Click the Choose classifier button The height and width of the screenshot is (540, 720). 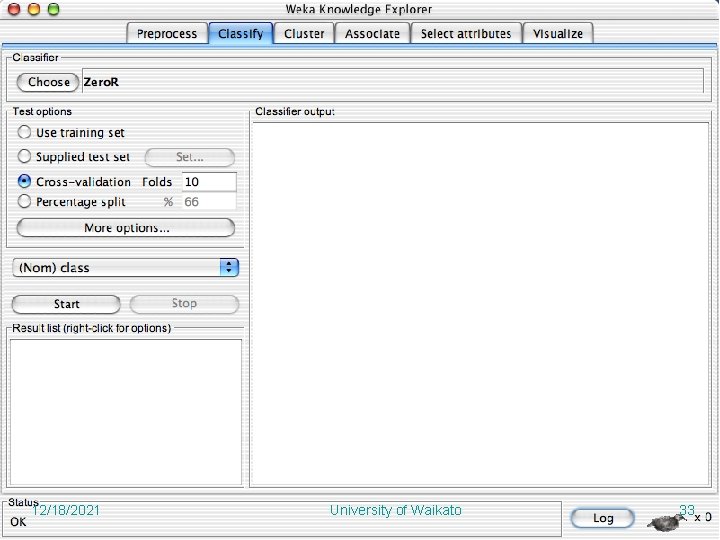pyautogui.click(x=48, y=82)
